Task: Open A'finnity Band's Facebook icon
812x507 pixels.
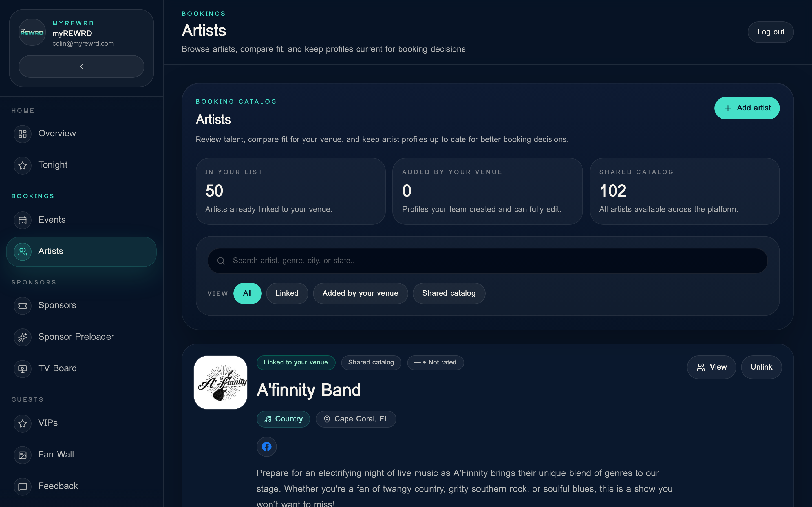Action: pos(266,446)
